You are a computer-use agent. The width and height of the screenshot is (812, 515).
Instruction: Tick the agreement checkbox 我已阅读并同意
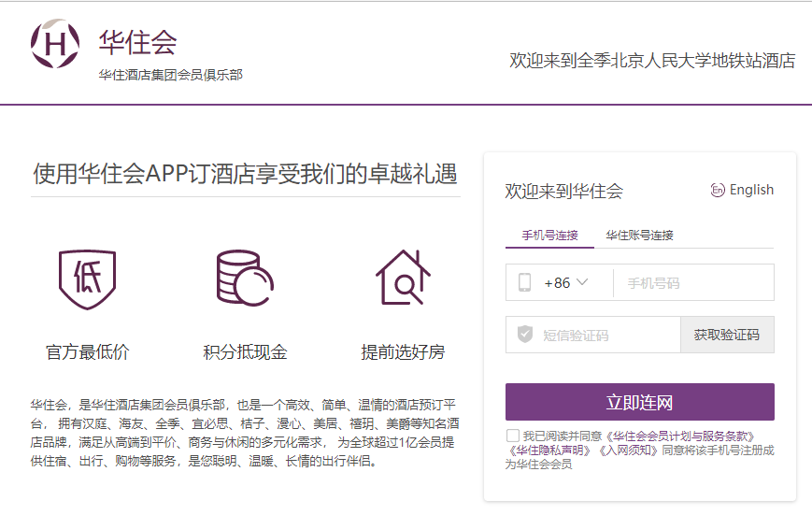pyautogui.click(x=513, y=436)
